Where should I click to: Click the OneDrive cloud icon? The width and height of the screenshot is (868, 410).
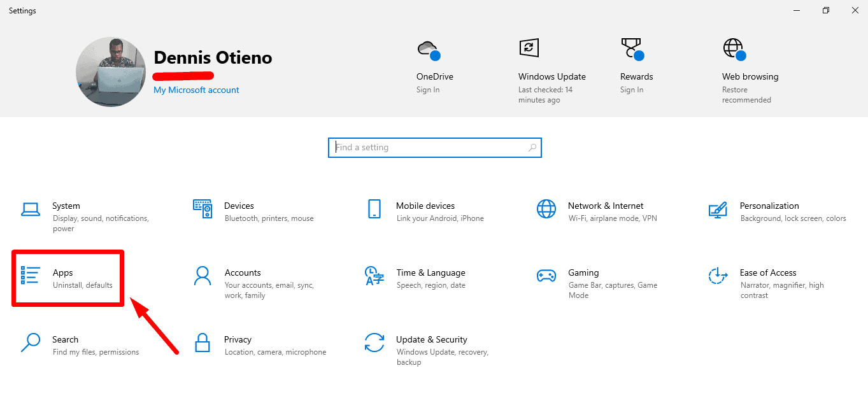[x=428, y=49]
